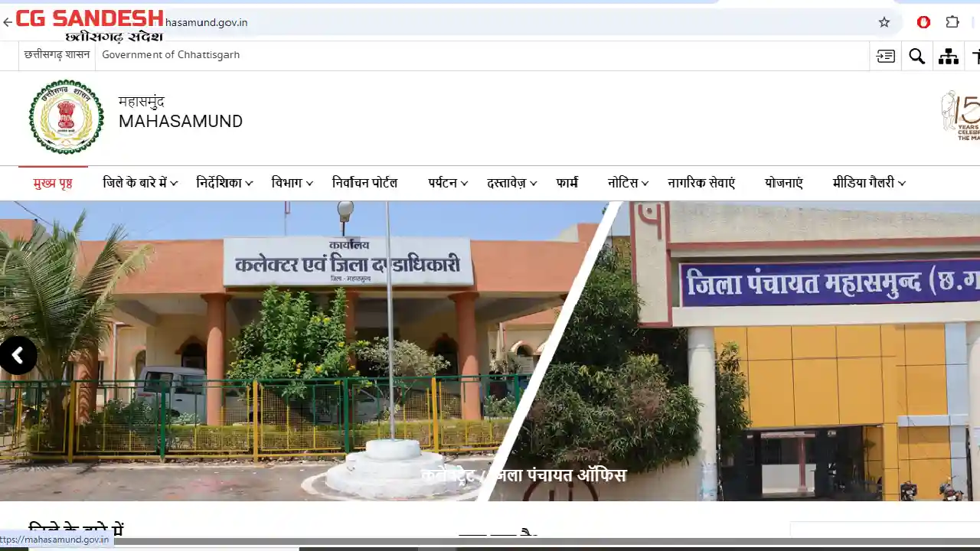Open Government of Chhattisgarh link

tap(171, 55)
